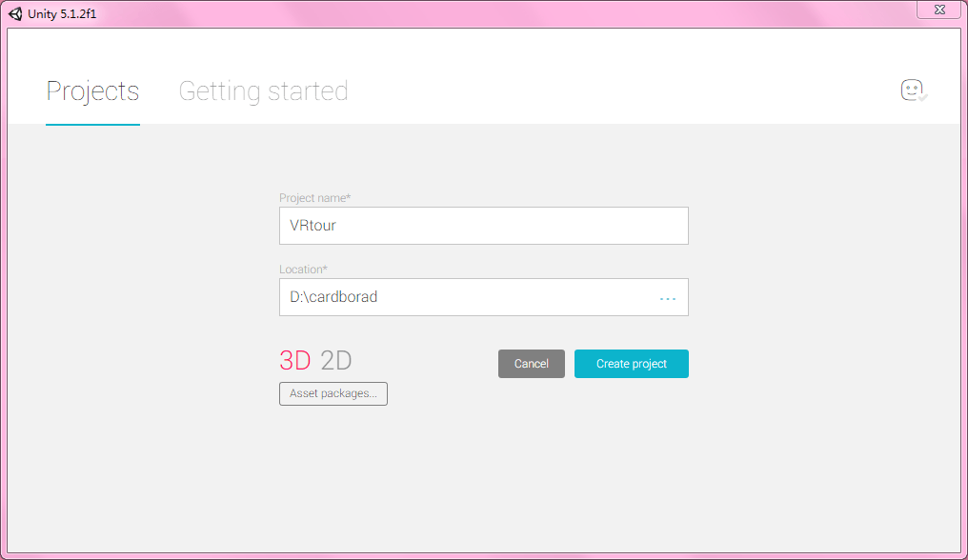Viewport: 968px width, 560px height.
Task: Click the Project name* label
Action: point(314,197)
